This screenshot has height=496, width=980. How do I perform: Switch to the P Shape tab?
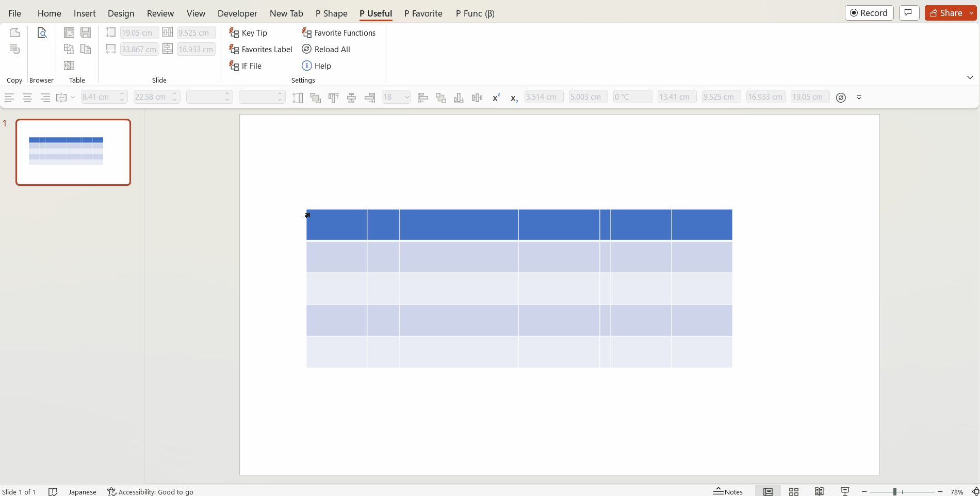point(331,13)
